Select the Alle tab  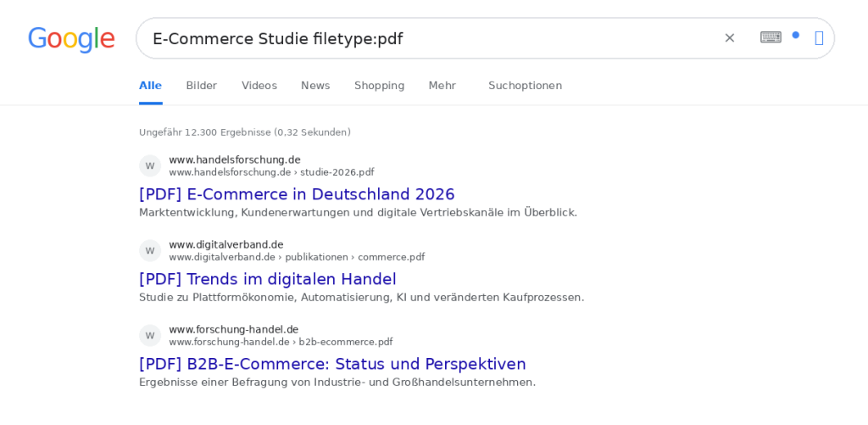pos(151,86)
